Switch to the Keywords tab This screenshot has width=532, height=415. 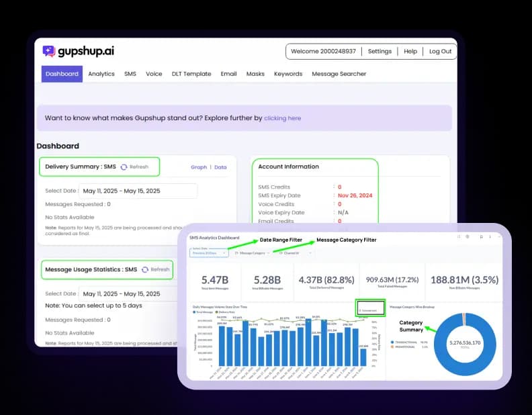click(288, 74)
